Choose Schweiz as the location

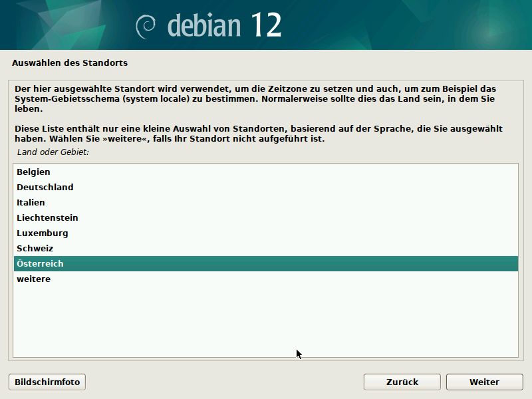click(35, 249)
